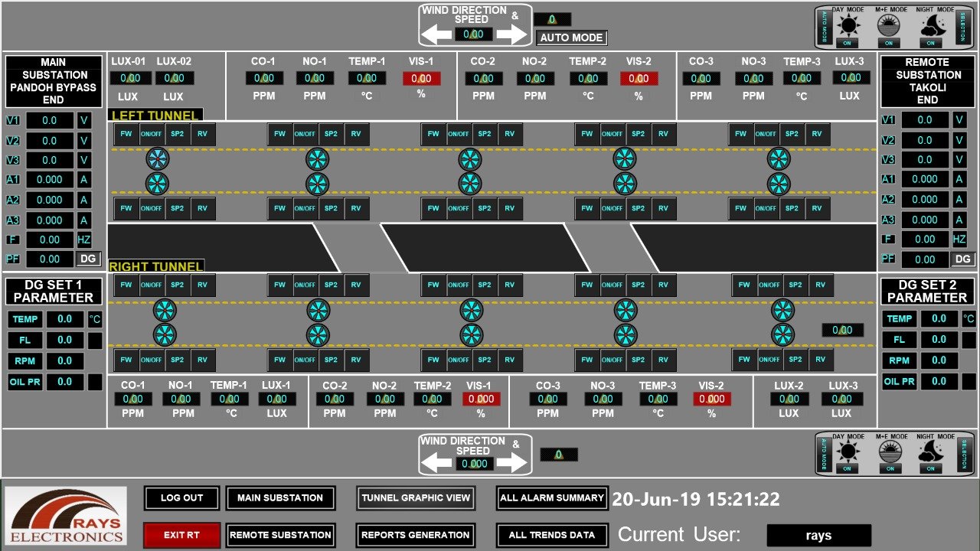The height and width of the screenshot is (551, 980).
Task: Toggle vertical AUTO MODE switch in top mode panel
Action: (825, 27)
